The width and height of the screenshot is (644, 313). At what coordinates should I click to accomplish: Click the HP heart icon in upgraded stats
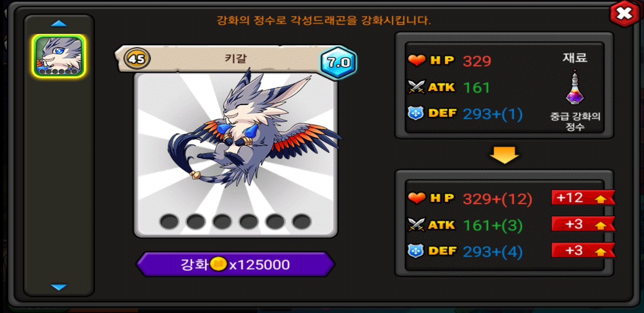click(416, 198)
